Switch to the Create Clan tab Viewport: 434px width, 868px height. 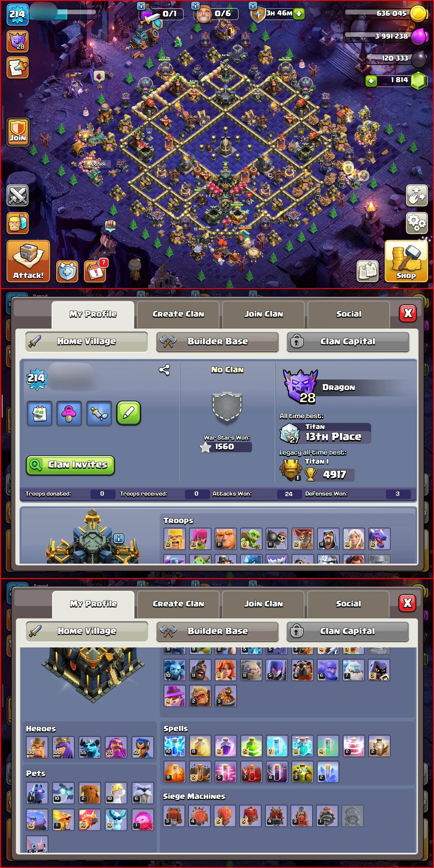(x=178, y=314)
